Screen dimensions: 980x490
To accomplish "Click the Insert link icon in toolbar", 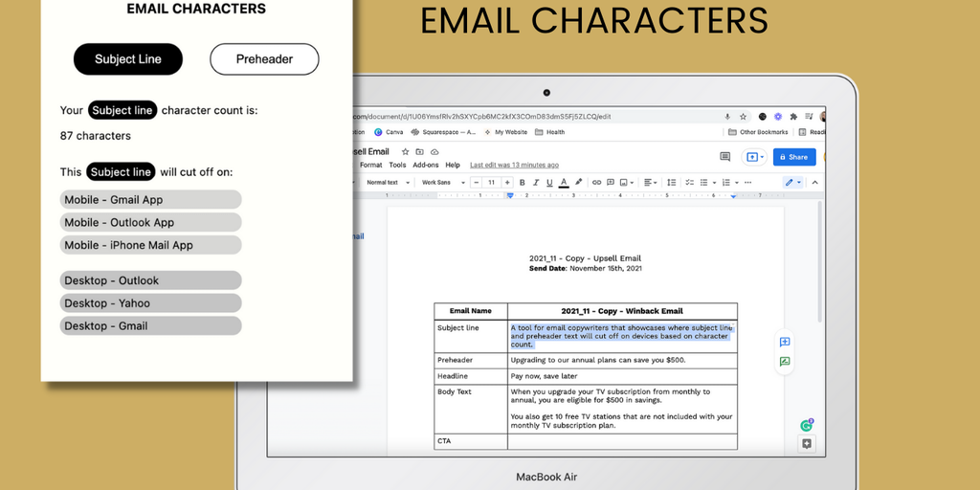I will coord(596,182).
